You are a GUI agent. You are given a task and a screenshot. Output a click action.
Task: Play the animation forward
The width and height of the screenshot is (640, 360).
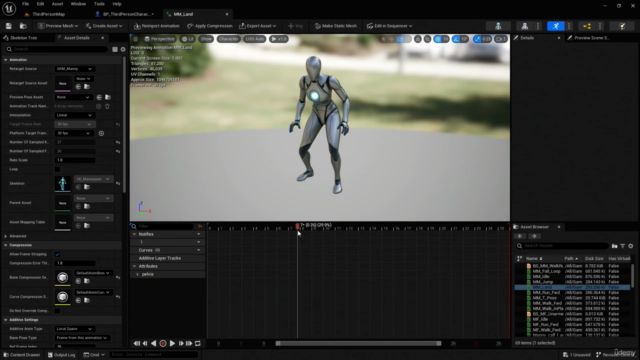pos(172,343)
